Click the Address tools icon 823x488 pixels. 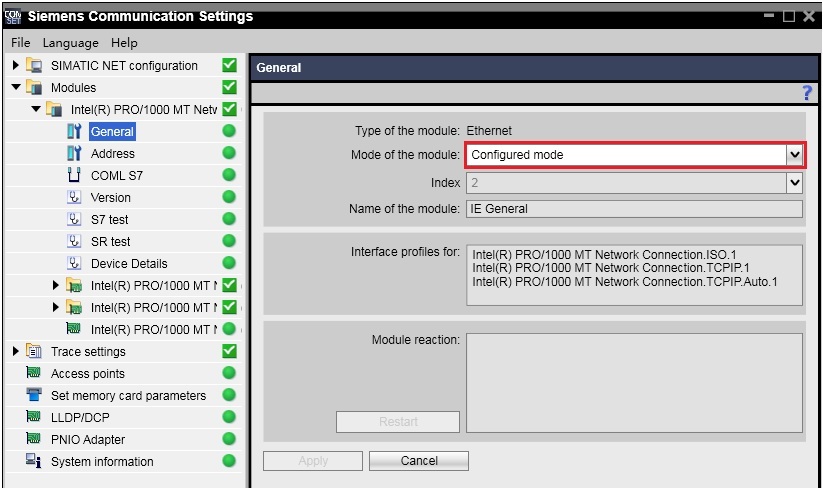[x=74, y=153]
